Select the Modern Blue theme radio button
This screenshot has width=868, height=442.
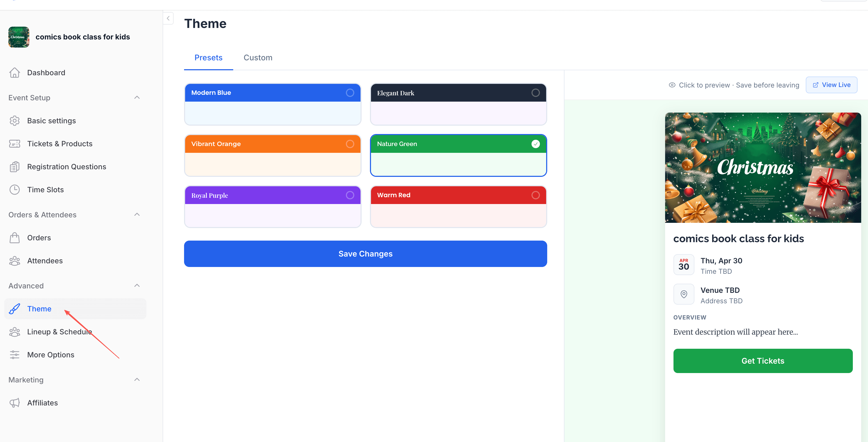pos(350,92)
